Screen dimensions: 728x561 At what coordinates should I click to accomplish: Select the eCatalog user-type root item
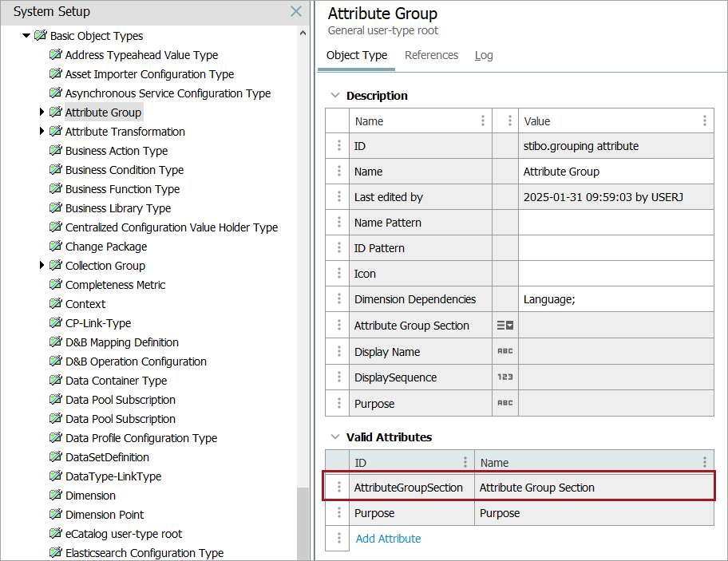coord(124,534)
